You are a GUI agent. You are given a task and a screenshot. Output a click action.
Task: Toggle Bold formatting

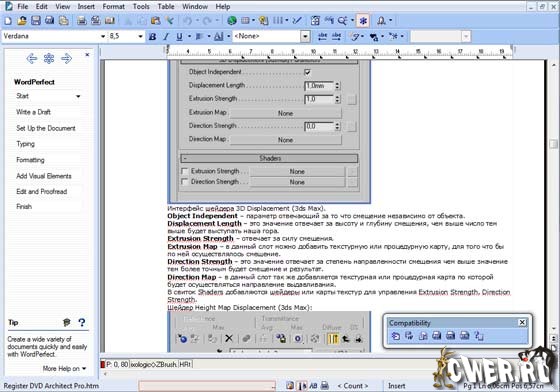pyautogui.click(x=152, y=36)
